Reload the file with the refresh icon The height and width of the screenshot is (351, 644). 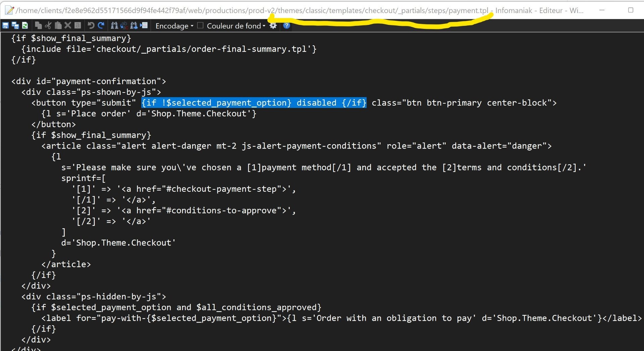25,25
